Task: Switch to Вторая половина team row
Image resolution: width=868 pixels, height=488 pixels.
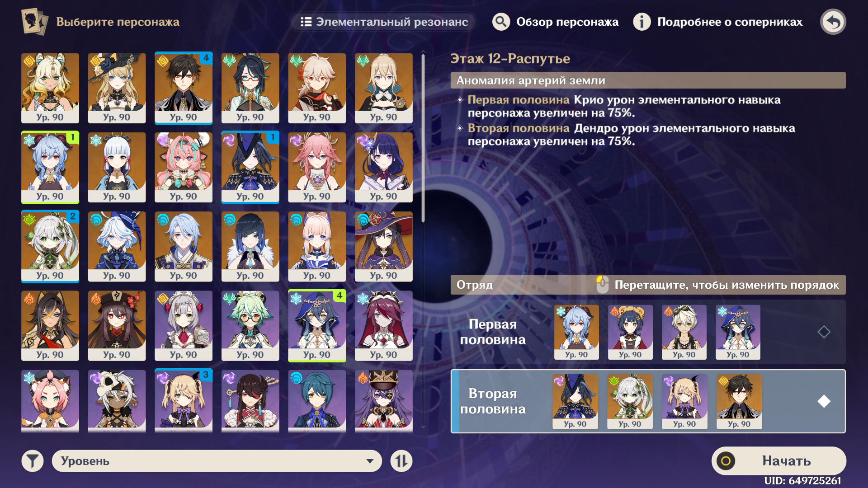Action: click(x=648, y=401)
